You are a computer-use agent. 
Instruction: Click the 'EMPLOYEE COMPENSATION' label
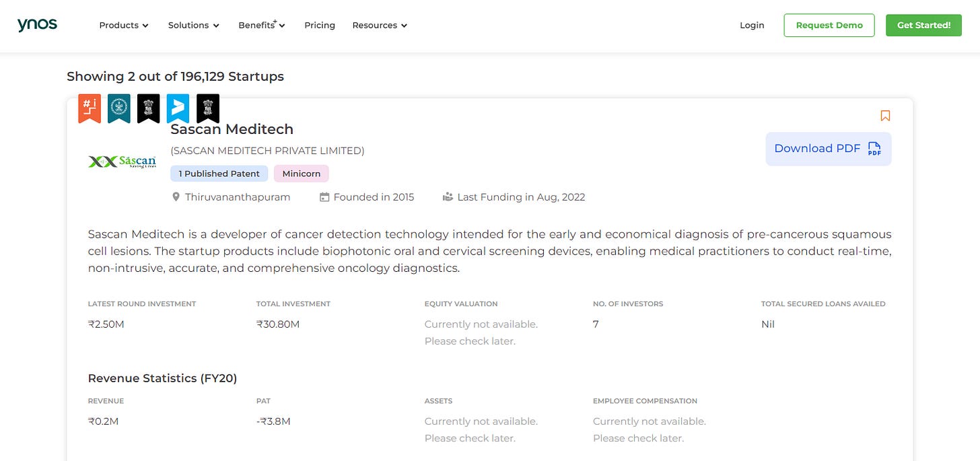tap(645, 401)
